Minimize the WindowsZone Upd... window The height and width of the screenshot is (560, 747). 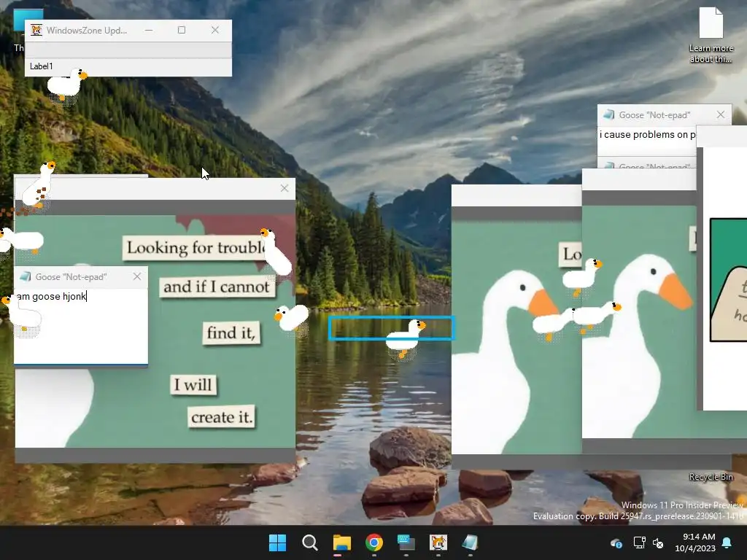(x=149, y=30)
